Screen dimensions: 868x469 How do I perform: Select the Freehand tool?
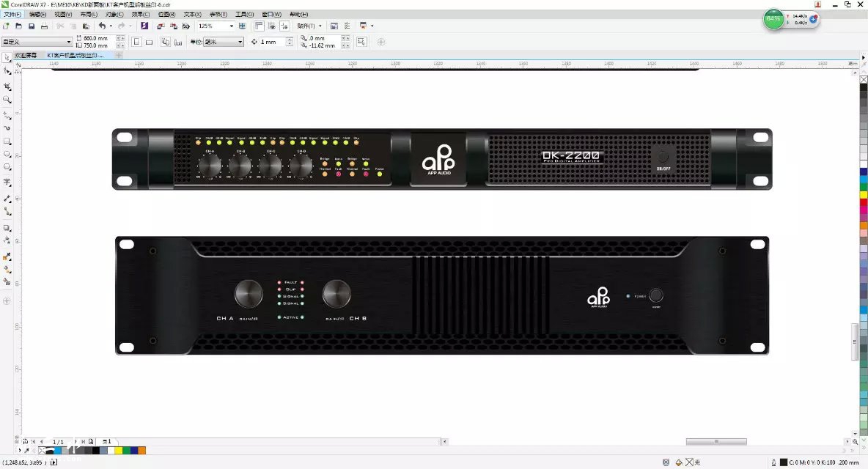pyautogui.click(x=7, y=116)
